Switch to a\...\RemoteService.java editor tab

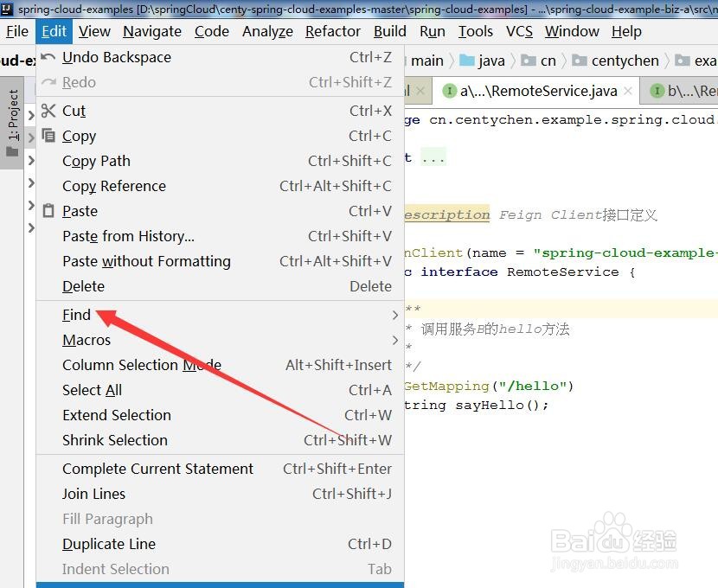[x=535, y=91]
